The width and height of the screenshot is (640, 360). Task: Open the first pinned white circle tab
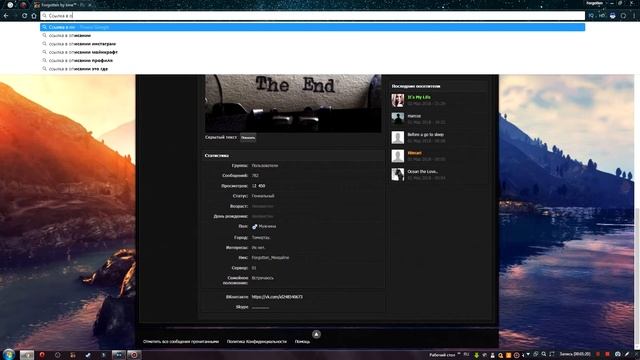coord(10,5)
